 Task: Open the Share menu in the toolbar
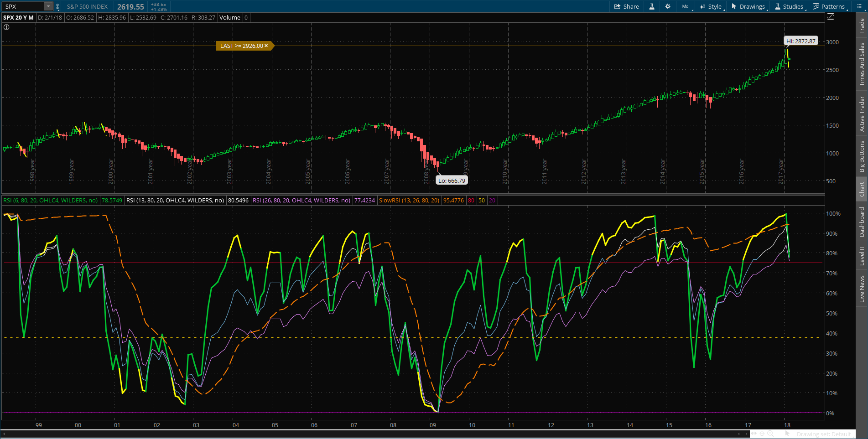click(626, 6)
